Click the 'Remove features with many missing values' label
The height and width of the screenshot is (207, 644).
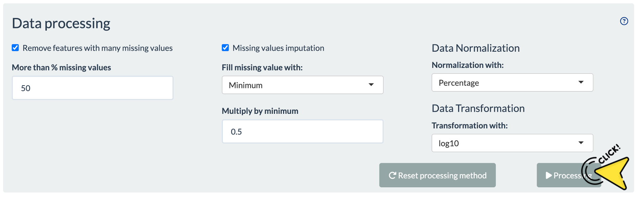97,48
